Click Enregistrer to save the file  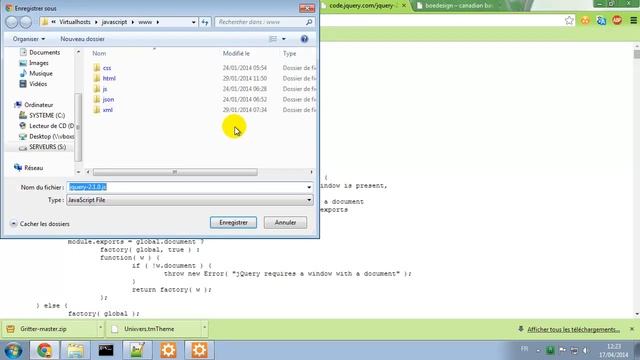pos(233,222)
